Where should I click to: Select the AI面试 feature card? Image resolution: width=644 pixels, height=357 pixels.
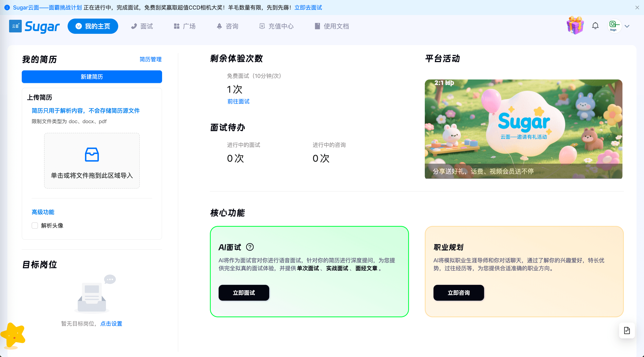pyautogui.click(x=309, y=271)
